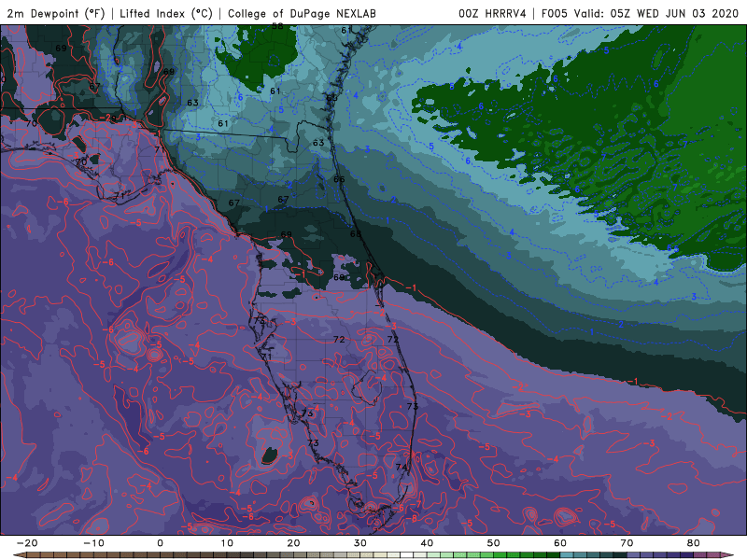Click the '00Z HRRRV4' model run label

(x=492, y=14)
